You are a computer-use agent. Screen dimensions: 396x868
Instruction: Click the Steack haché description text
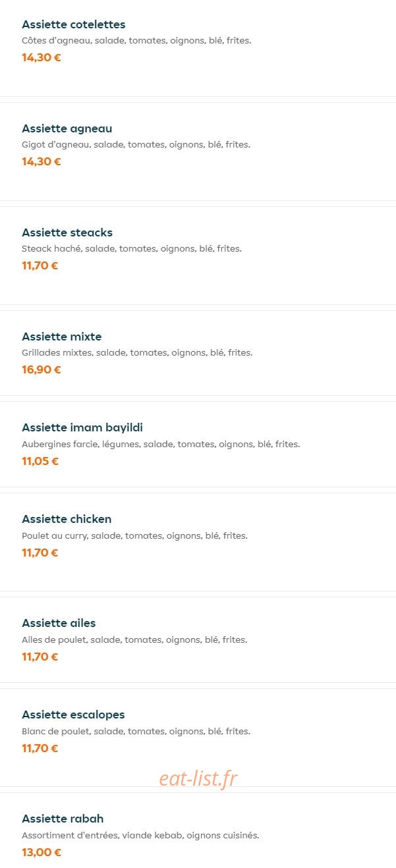coord(132,249)
